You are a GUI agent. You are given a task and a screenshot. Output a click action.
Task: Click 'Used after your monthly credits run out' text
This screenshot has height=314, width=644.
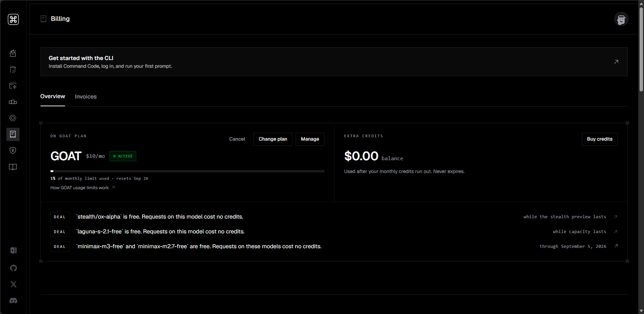pos(404,171)
